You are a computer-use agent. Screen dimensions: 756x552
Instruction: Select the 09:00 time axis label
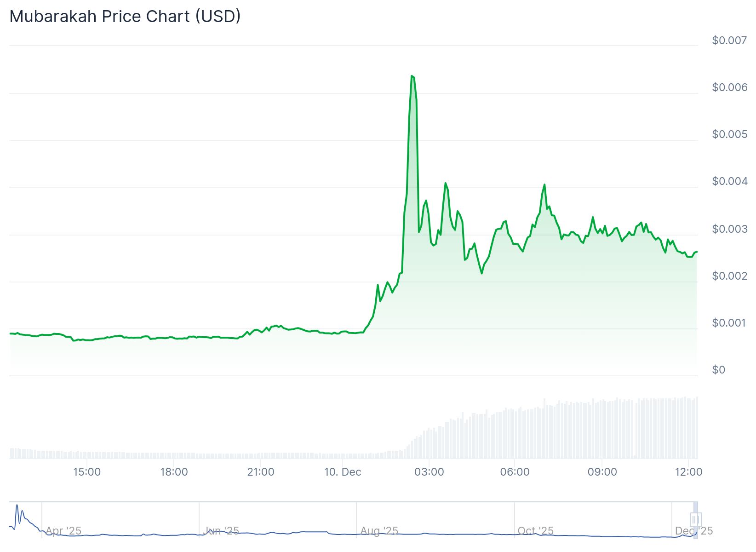[602, 472]
